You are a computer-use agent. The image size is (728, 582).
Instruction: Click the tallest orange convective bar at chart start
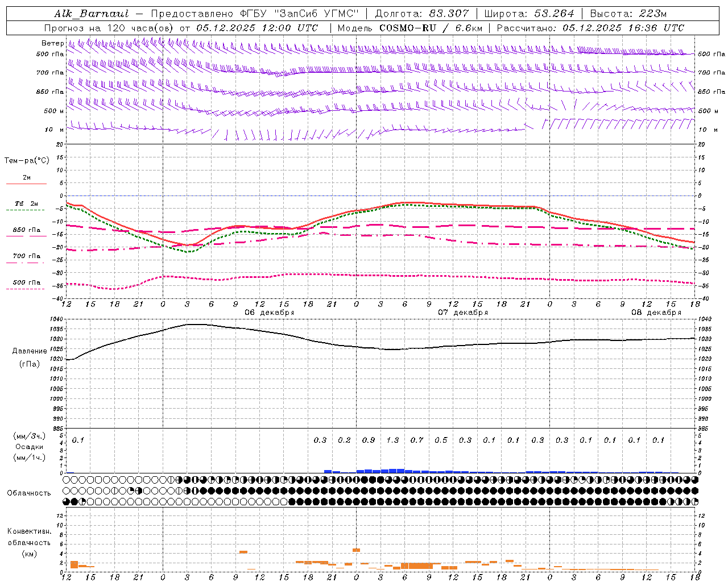tap(74, 564)
